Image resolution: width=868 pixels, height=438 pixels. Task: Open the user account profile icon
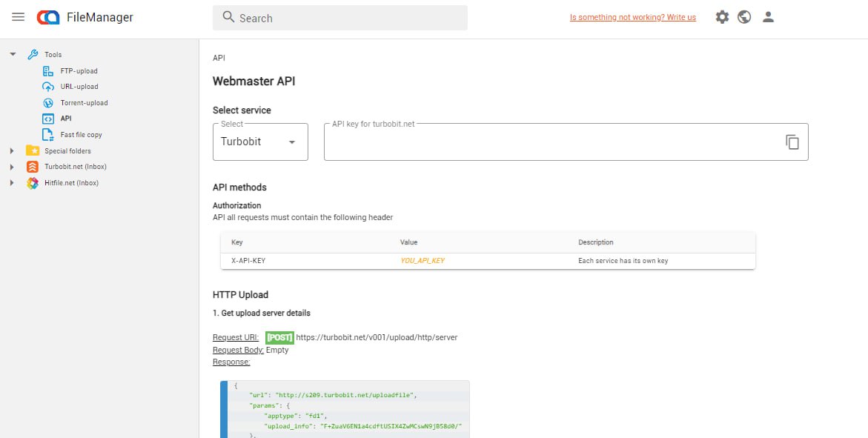[768, 17]
